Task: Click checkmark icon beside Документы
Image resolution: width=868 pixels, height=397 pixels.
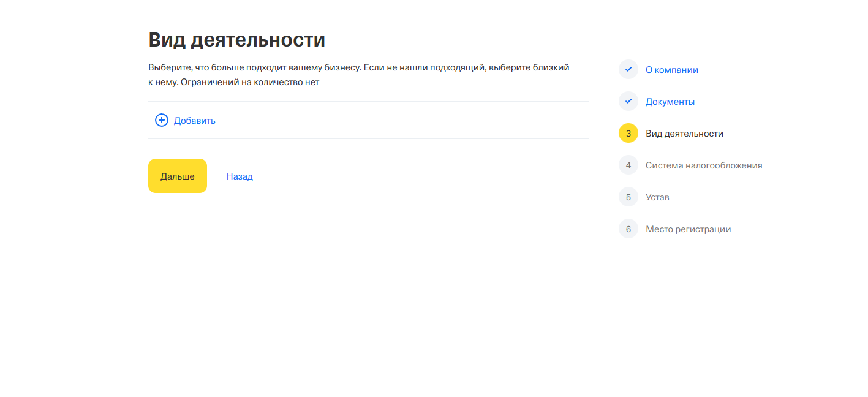Action: tap(628, 102)
